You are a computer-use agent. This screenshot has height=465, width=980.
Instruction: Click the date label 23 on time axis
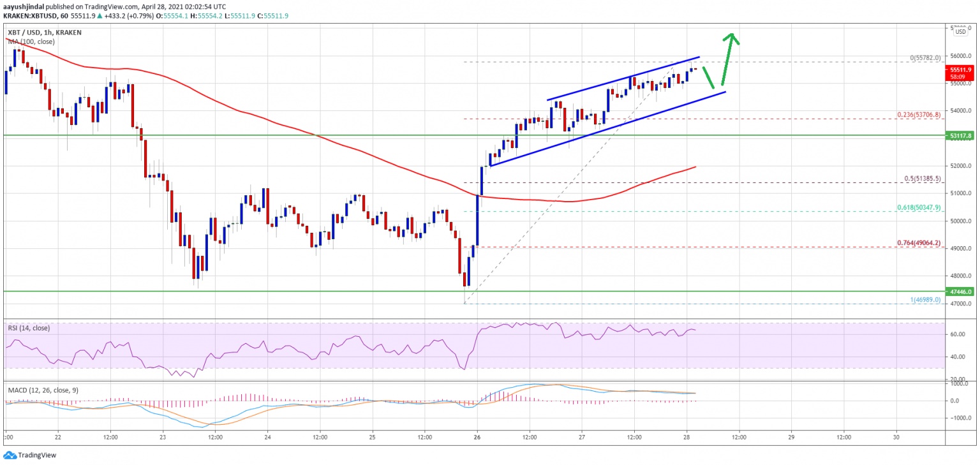pyautogui.click(x=163, y=438)
